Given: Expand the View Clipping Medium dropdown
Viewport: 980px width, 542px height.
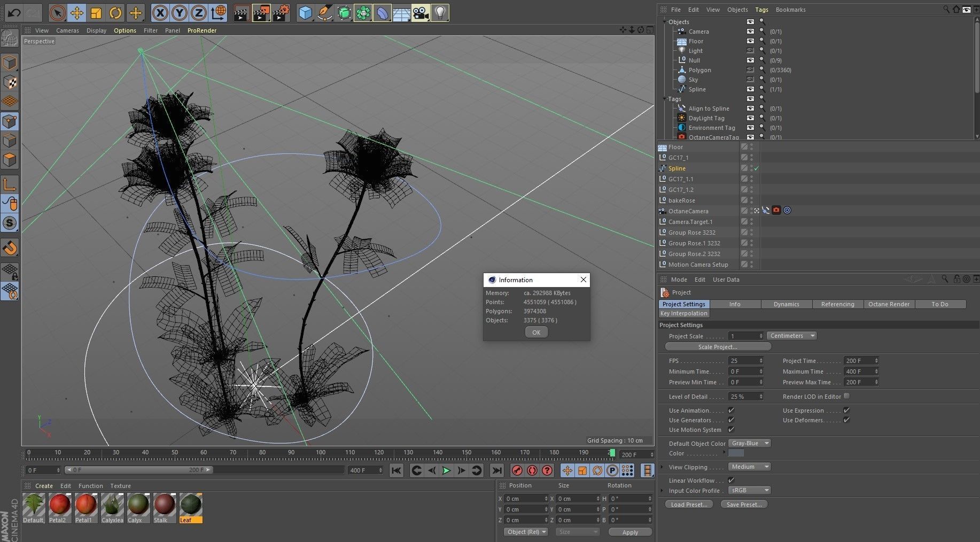Looking at the screenshot, I should (750, 467).
